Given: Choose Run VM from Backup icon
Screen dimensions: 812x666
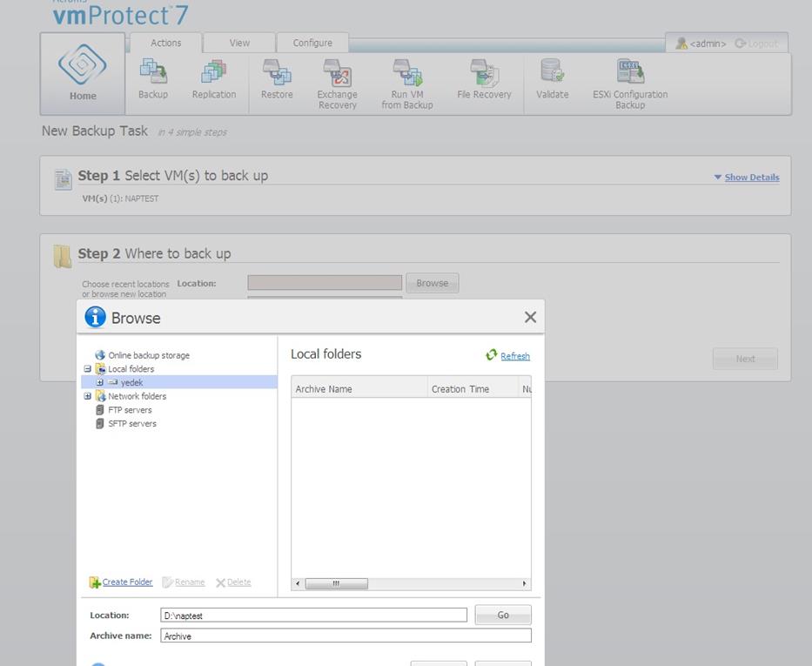Looking at the screenshot, I should (x=407, y=72).
